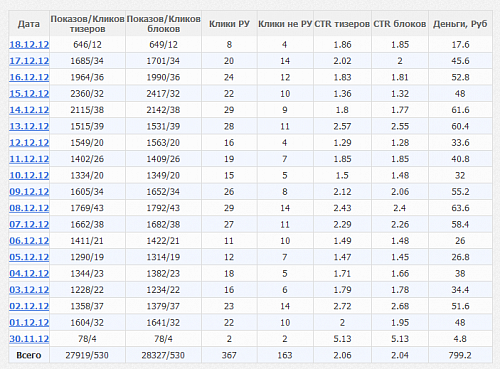500x369 pixels.
Task: Open the 01.12.12 date link
Action: pyautogui.click(x=29, y=322)
